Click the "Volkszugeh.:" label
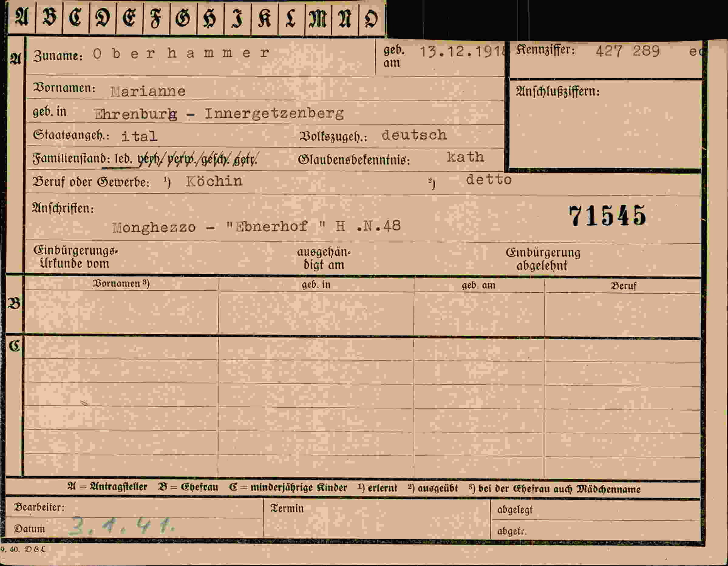728x566 pixels. pos(333,136)
